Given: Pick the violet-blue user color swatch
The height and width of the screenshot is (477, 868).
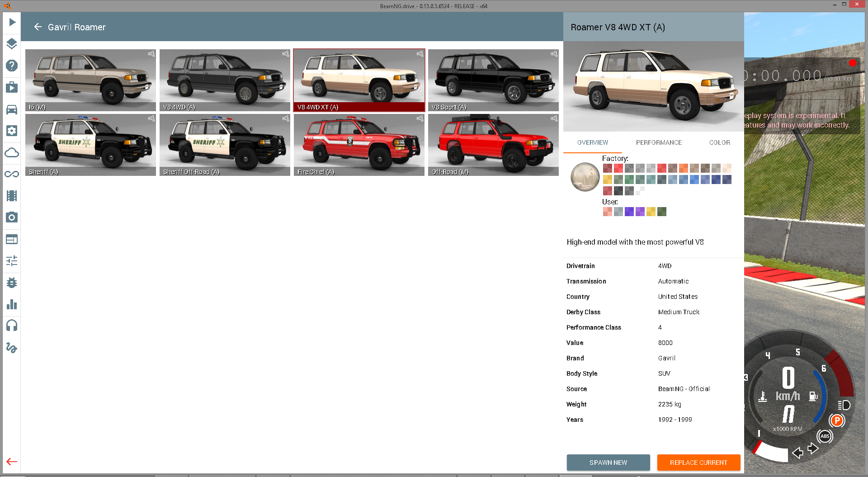Looking at the screenshot, I should pos(629,212).
